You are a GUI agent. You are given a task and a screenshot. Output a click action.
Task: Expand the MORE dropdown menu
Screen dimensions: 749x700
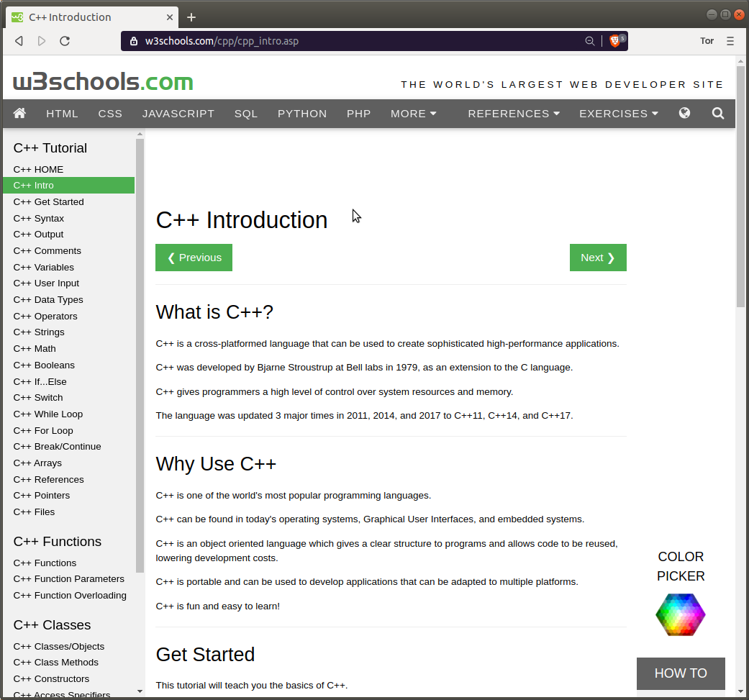pyautogui.click(x=413, y=114)
